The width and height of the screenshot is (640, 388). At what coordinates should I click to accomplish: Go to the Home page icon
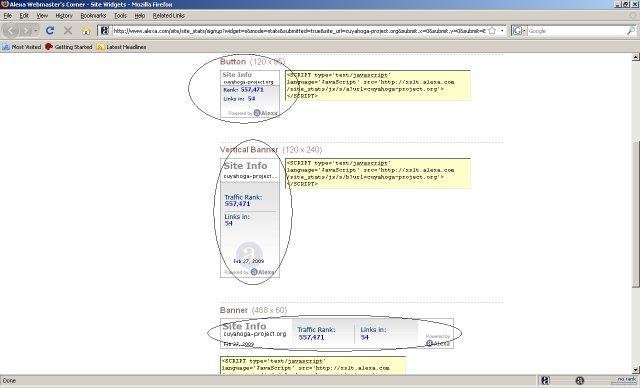point(86,31)
